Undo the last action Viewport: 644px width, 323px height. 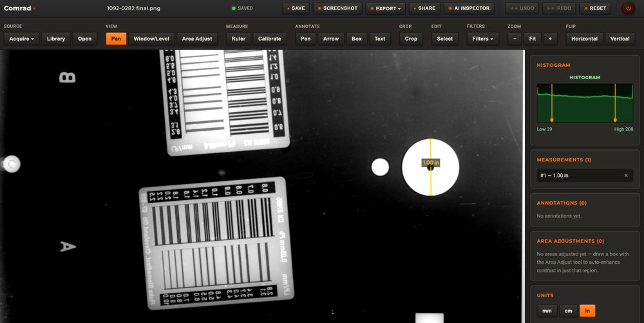tap(522, 8)
